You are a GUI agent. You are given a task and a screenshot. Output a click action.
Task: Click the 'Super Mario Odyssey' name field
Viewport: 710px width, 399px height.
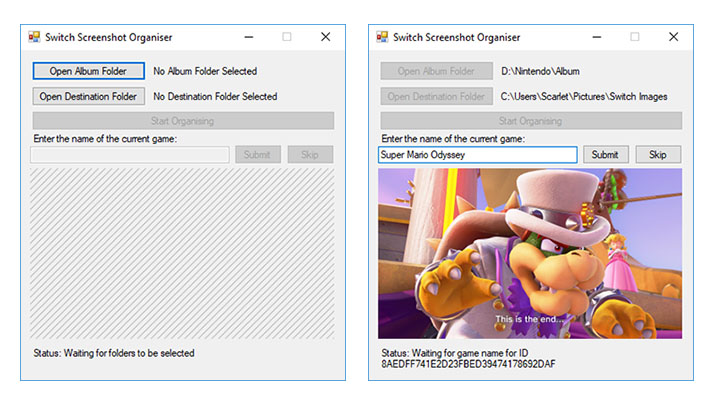(x=478, y=154)
